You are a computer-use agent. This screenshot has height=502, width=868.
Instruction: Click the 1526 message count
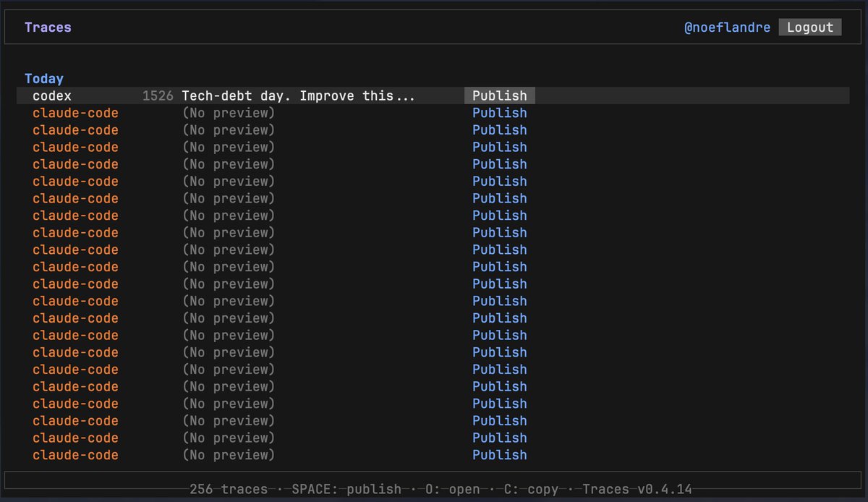(x=158, y=95)
